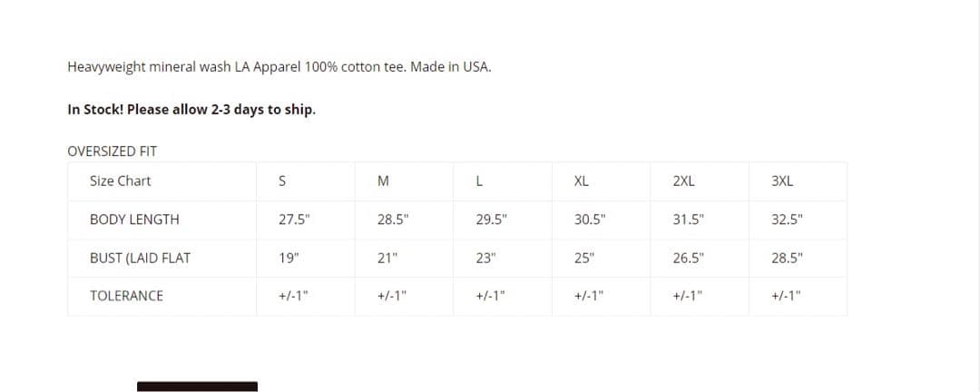
Task: Click the TOLERANCE row label
Action: 126,296
